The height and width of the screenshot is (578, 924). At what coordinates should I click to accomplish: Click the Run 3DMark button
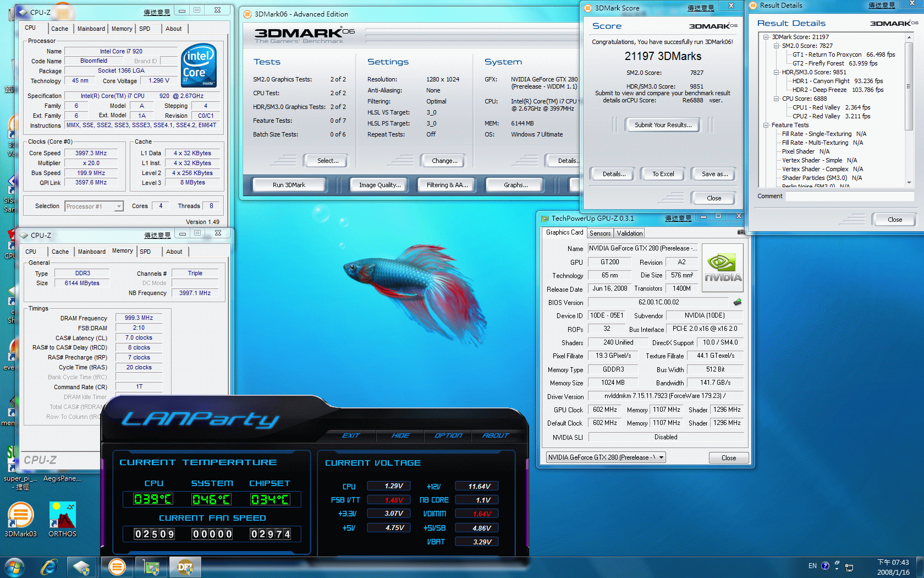pyautogui.click(x=289, y=185)
